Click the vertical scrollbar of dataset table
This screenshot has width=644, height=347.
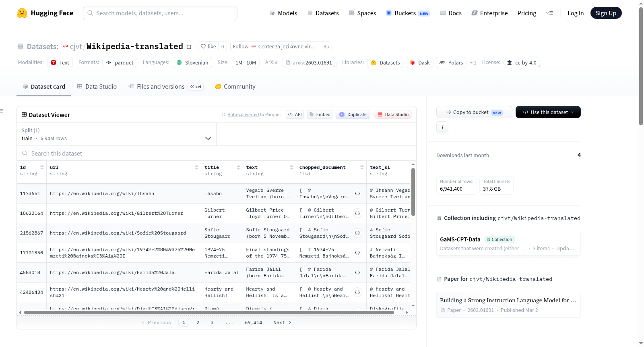pyautogui.click(x=413, y=192)
